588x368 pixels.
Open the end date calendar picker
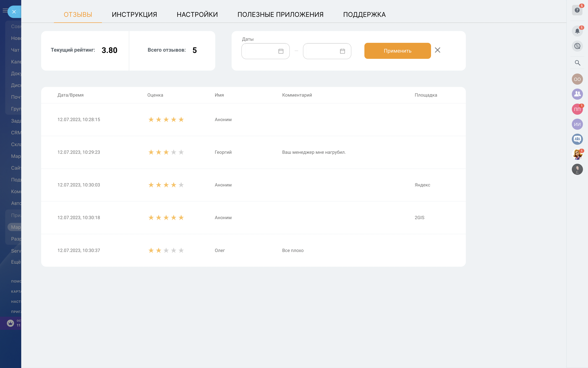coord(342,51)
